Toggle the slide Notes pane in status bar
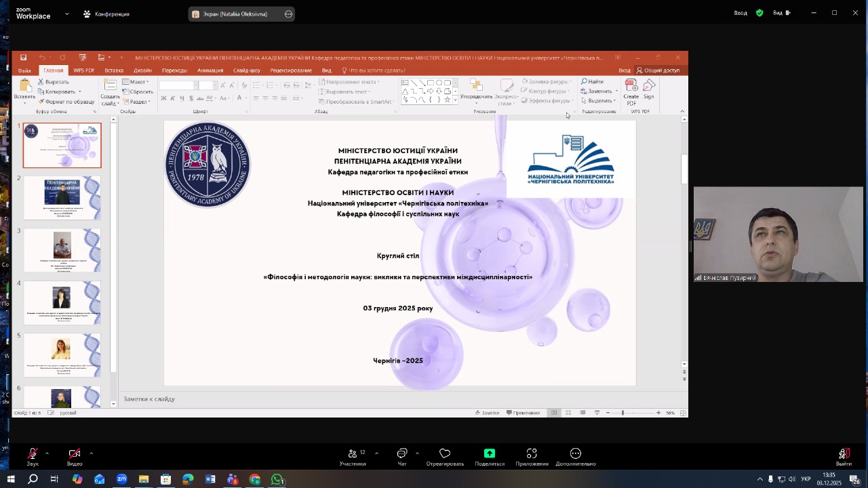The image size is (868, 488). click(x=488, y=413)
